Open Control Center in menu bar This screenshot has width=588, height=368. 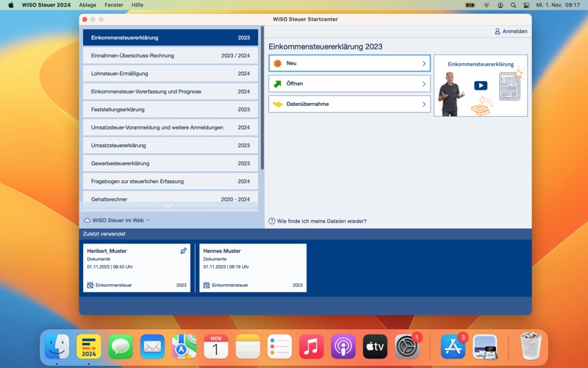pyautogui.click(x=526, y=5)
